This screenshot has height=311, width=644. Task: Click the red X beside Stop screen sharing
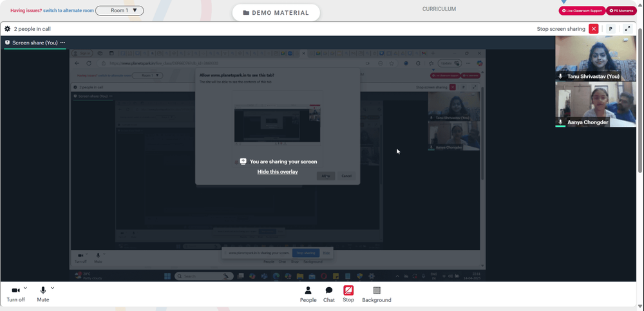[x=594, y=29]
